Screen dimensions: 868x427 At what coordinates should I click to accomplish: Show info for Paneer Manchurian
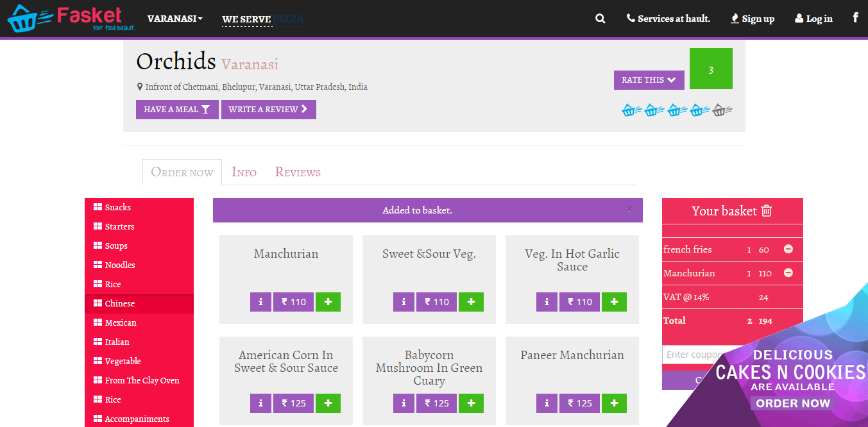pyautogui.click(x=547, y=403)
